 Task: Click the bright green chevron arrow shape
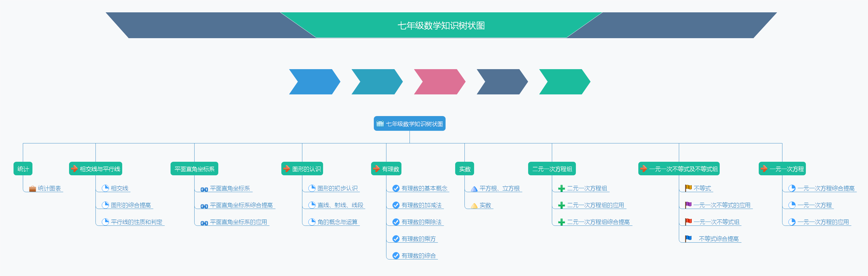(565, 82)
